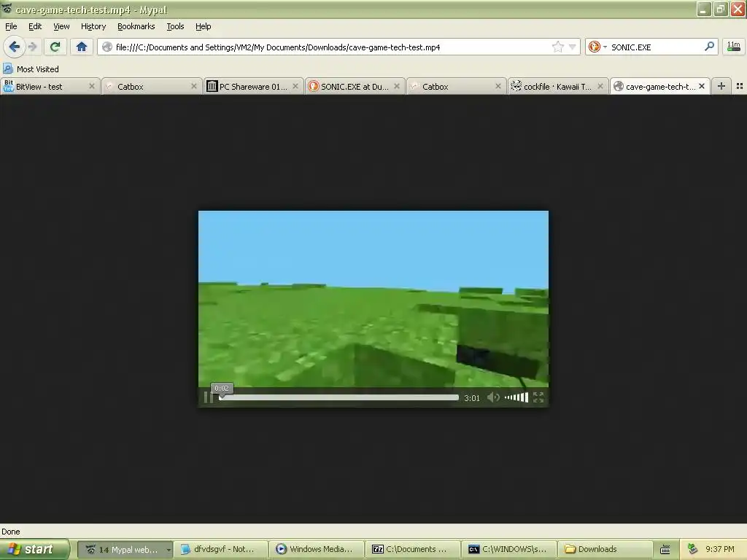Click the 9:37 PM clock
This screenshot has height=560, width=747.
[x=720, y=549]
